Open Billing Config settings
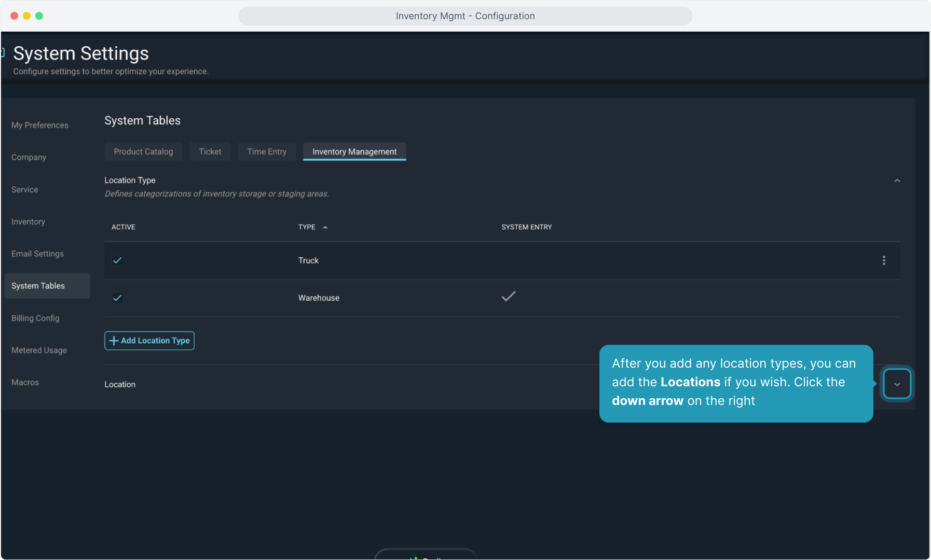This screenshot has height=560, width=931. (x=35, y=318)
